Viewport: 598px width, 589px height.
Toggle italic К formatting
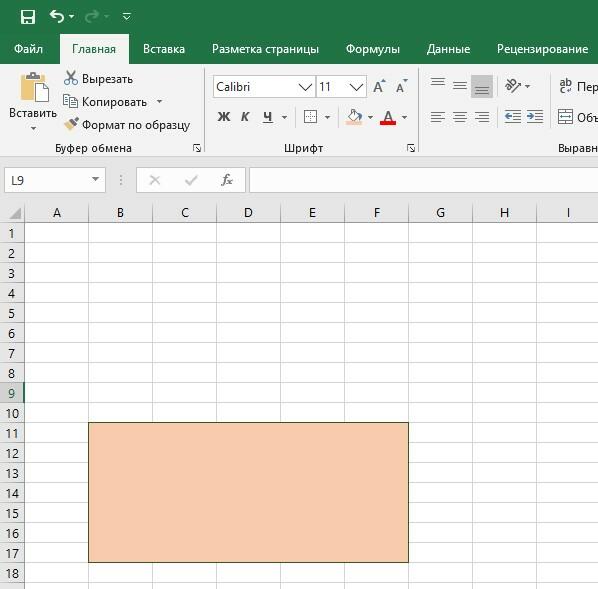click(245, 117)
